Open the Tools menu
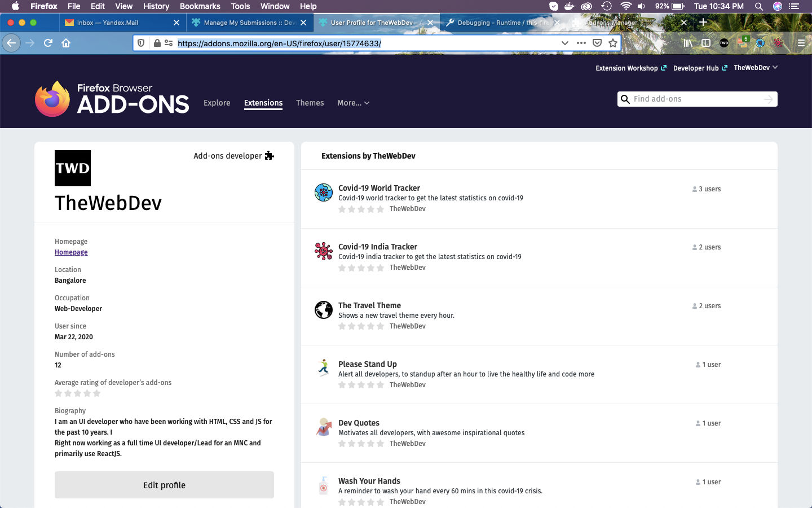Screen dimensions: 812x508 coord(240,6)
